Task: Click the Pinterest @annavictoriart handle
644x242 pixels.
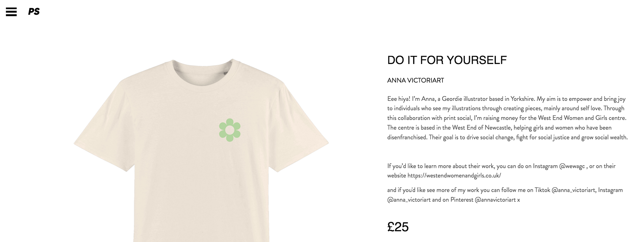Action: pyautogui.click(x=495, y=200)
